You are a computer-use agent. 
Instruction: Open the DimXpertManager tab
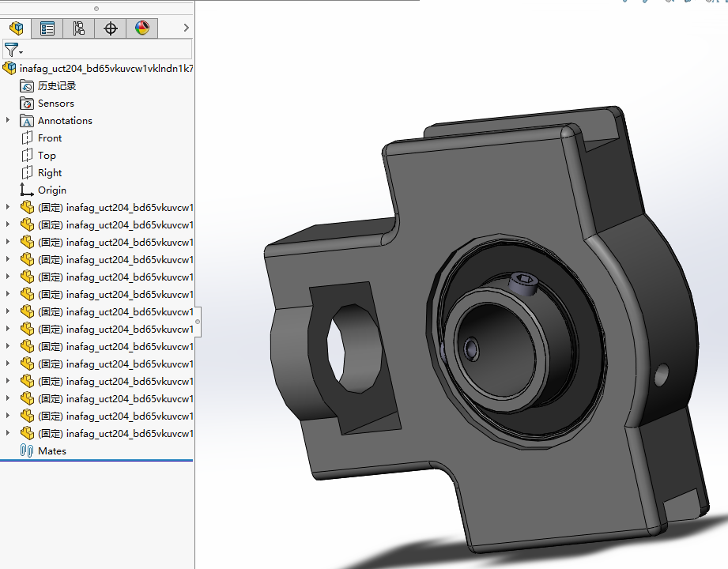110,28
